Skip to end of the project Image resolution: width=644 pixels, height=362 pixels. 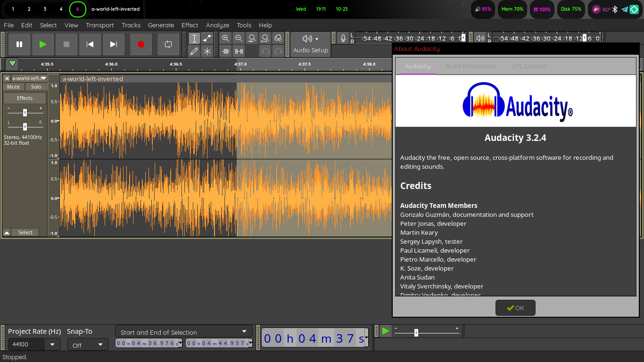pyautogui.click(x=114, y=44)
